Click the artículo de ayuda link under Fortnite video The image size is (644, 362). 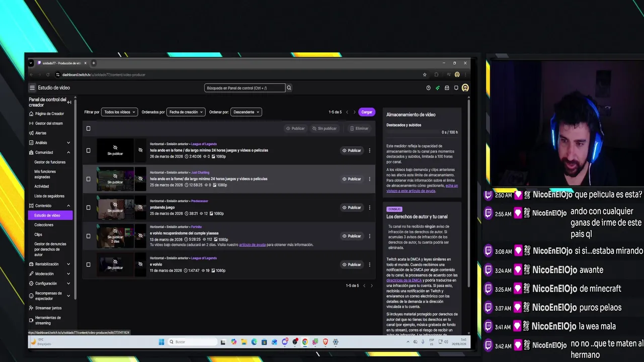(252, 245)
